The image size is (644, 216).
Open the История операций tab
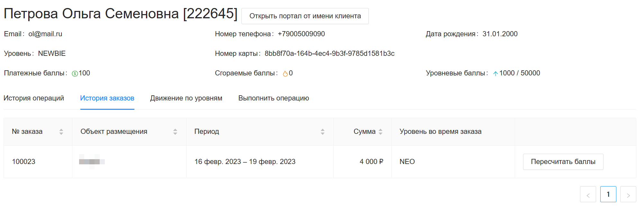click(34, 98)
